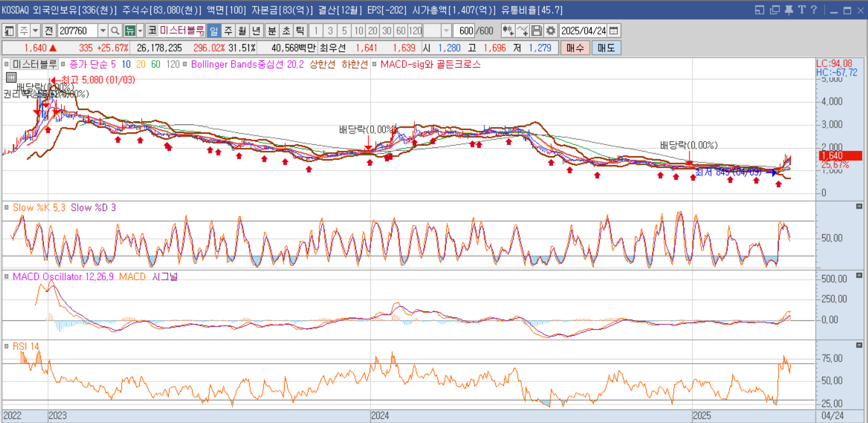Open chart settings gear icon
This screenshot has height=423, width=868.
coord(551,31)
